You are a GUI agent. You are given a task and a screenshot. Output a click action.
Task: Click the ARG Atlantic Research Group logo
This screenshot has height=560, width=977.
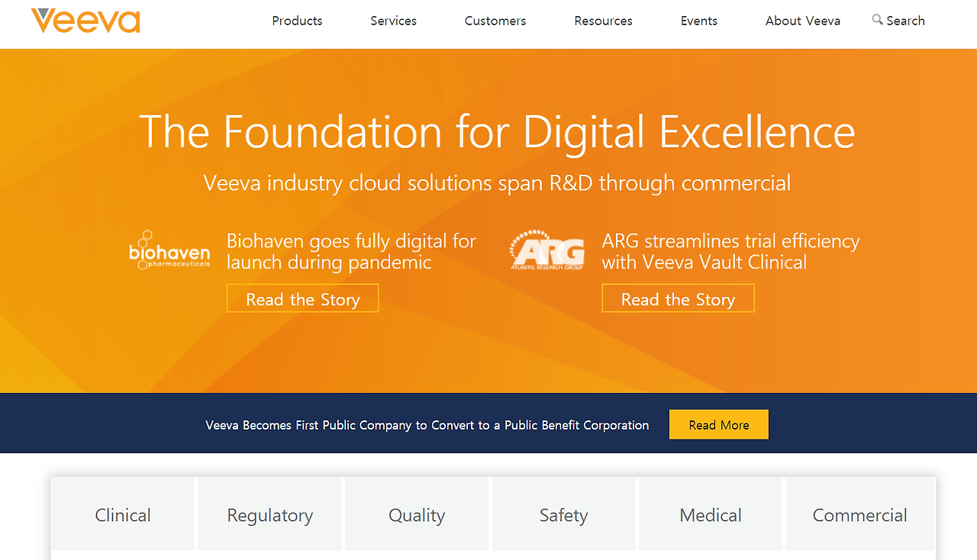(547, 250)
